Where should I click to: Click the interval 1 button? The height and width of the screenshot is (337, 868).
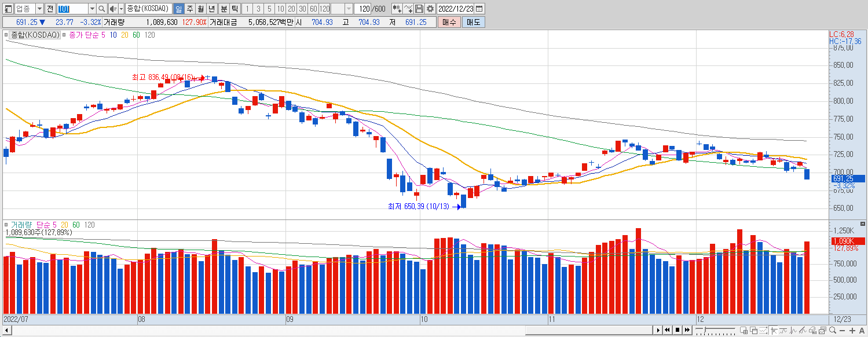247,9
